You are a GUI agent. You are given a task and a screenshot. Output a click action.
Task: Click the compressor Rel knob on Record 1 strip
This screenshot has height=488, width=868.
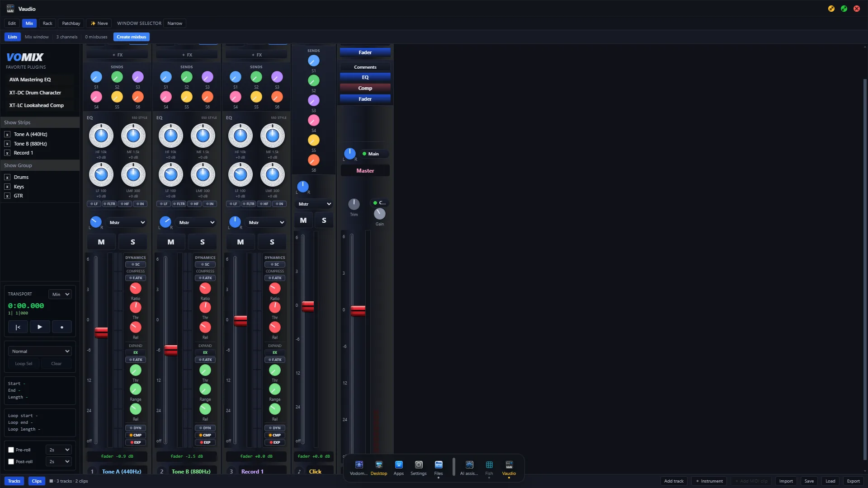coord(274,327)
